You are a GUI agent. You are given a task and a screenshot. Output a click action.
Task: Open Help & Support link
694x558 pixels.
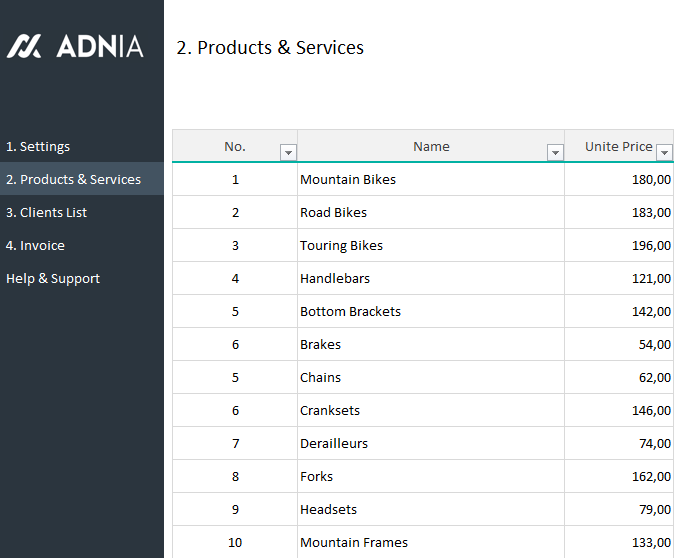click(x=53, y=278)
